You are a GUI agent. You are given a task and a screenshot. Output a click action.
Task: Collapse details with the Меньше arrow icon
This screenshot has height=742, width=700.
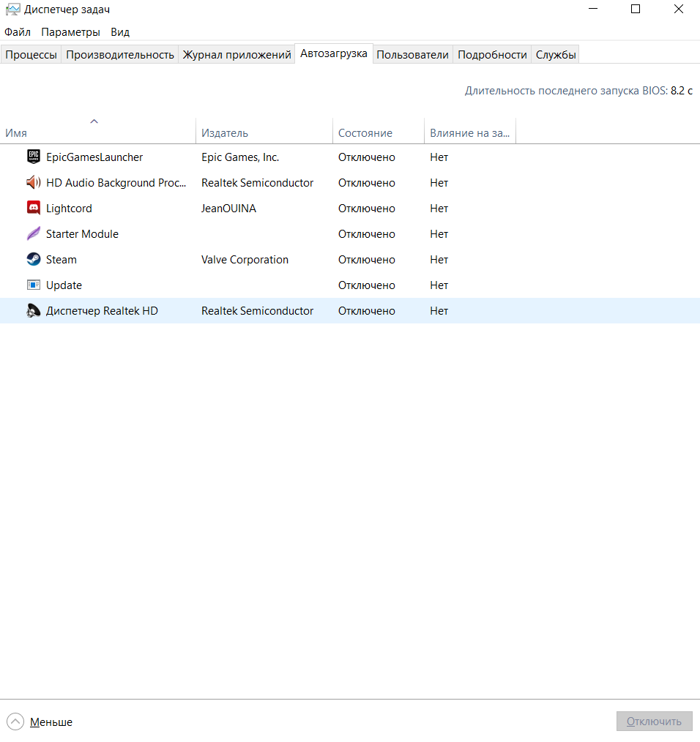pos(15,722)
